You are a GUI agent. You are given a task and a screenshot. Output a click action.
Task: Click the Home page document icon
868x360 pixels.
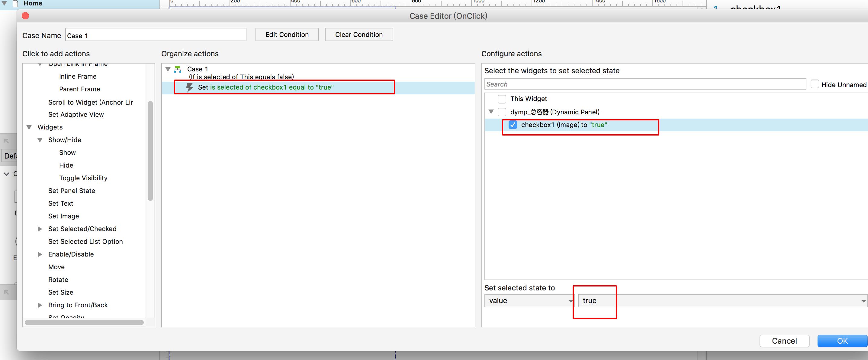pos(15,3)
